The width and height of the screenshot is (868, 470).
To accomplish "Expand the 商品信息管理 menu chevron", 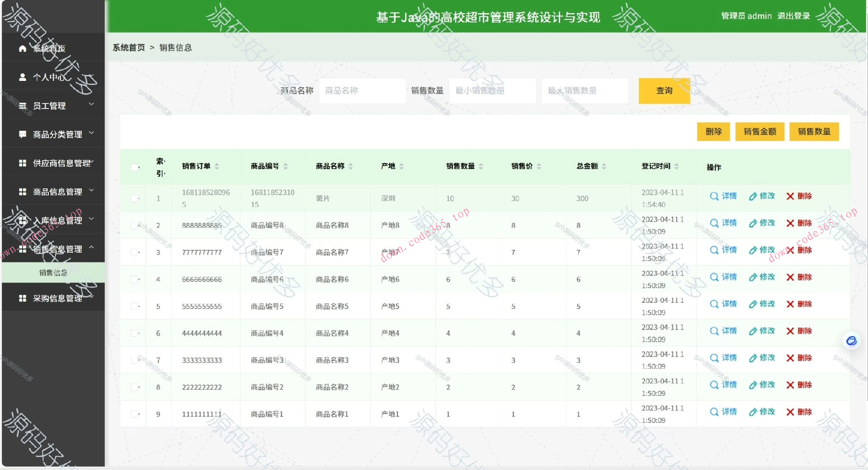I will (91, 190).
